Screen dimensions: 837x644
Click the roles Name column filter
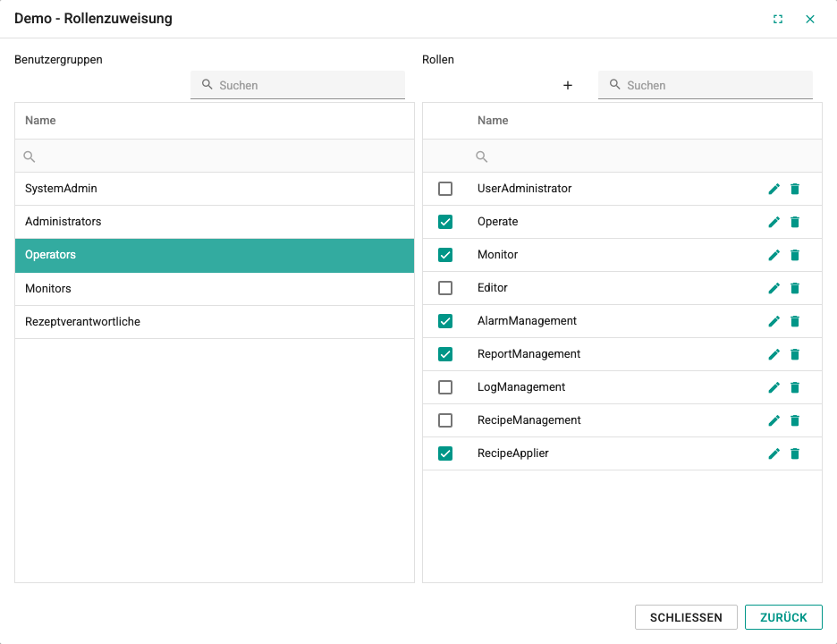point(644,157)
